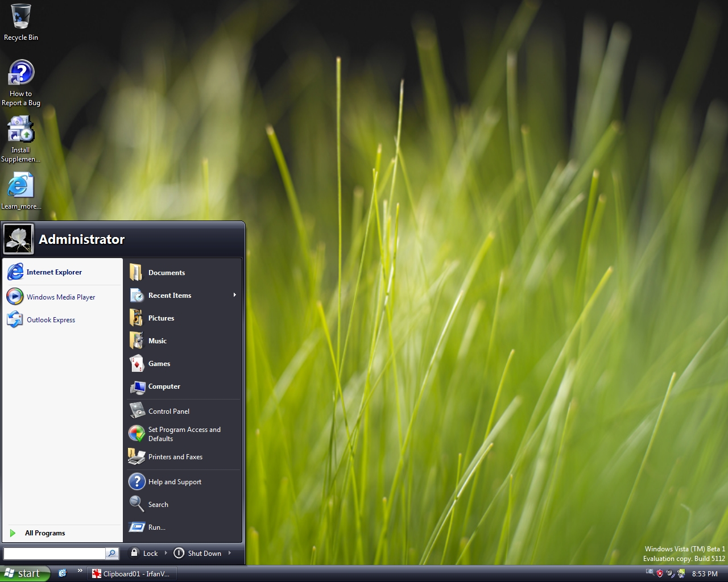Click network search tray icon
This screenshot has width=728, height=582.
click(x=650, y=573)
